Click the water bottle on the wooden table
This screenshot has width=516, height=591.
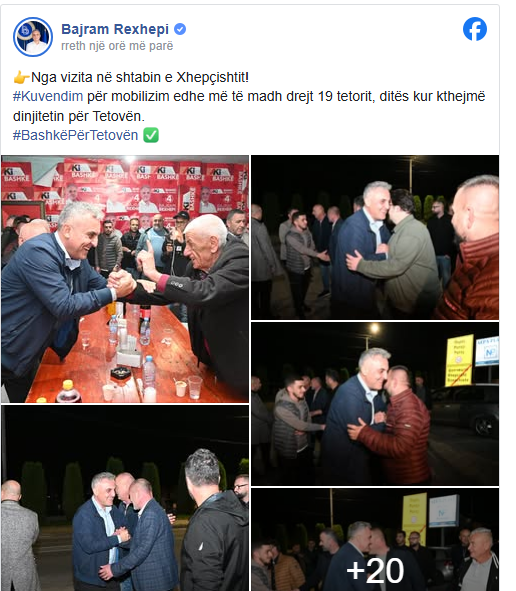click(x=149, y=373)
